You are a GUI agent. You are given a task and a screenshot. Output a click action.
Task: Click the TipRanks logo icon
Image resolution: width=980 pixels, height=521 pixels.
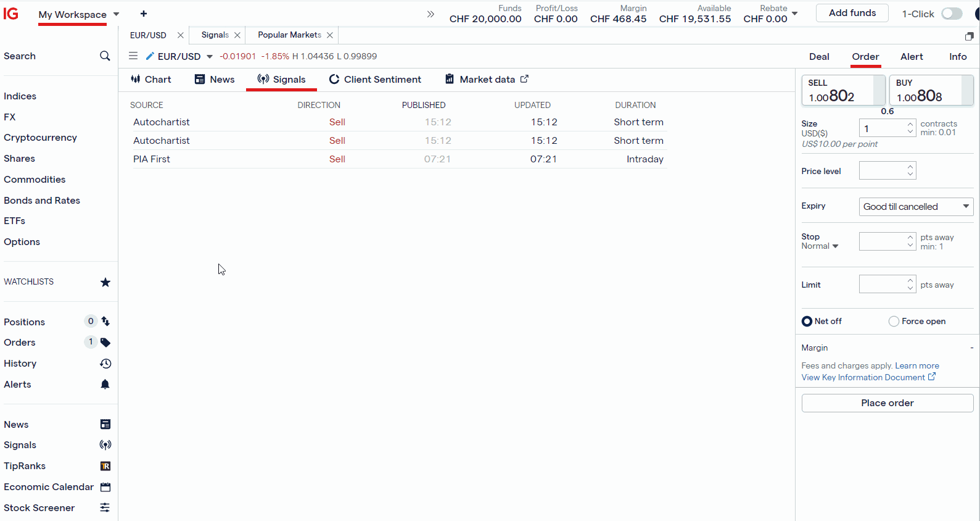click(x=105, y=466)
